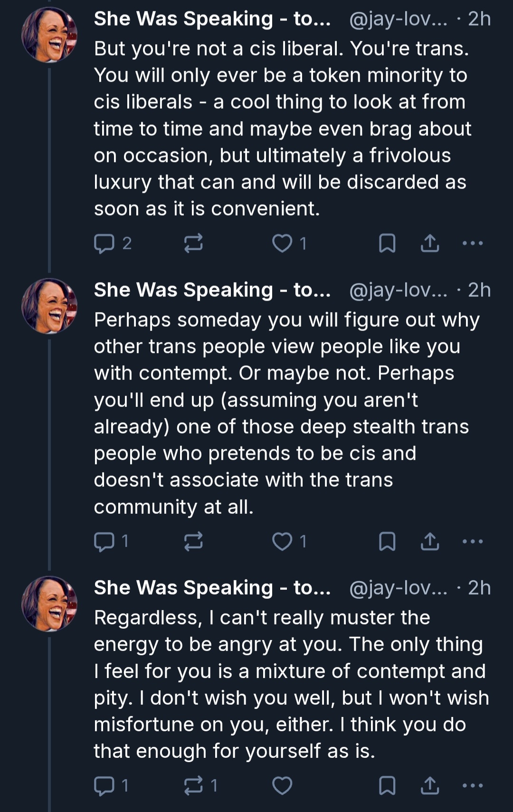The width and height of the screenshot is (513, 812).
Task: Bookmark the "deep stealth trans" post
Action: (x=387, y=541)
